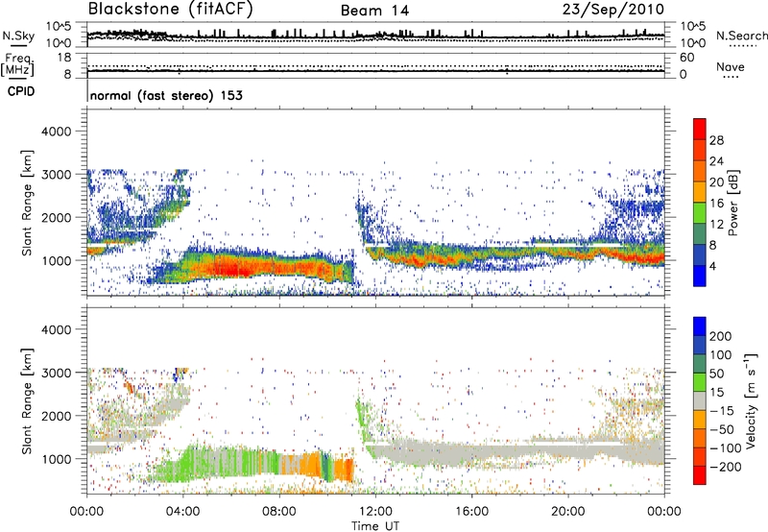The width and height of the screenshot is (768, 532).
Task: Pick the red top segment of power colorbar
Action: tap(700, 129)
